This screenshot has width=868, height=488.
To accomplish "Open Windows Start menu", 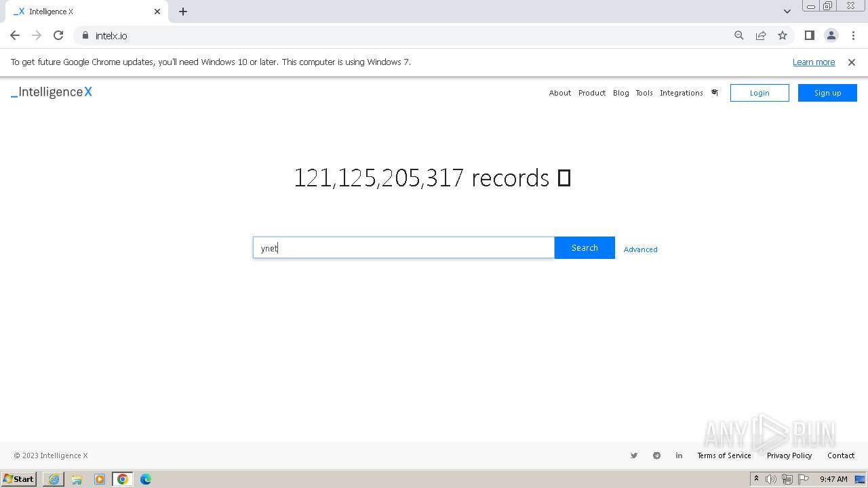I will tap(19, 479).
